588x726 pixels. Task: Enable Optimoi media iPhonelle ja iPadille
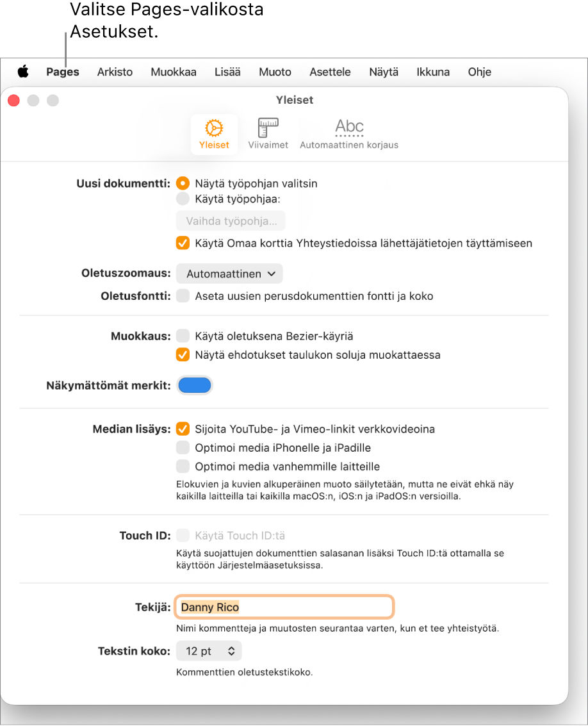click(x=183, y=447)
